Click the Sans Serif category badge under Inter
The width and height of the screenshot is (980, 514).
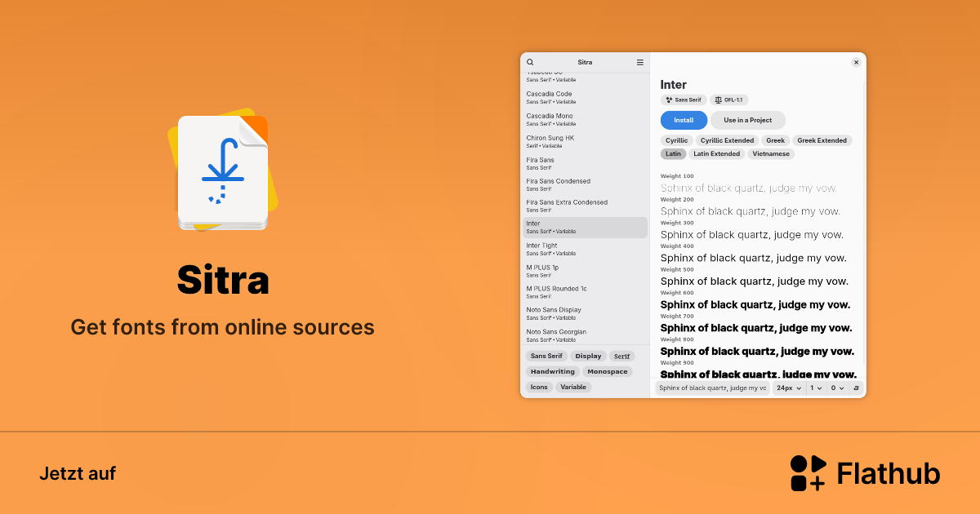[683, 100]
